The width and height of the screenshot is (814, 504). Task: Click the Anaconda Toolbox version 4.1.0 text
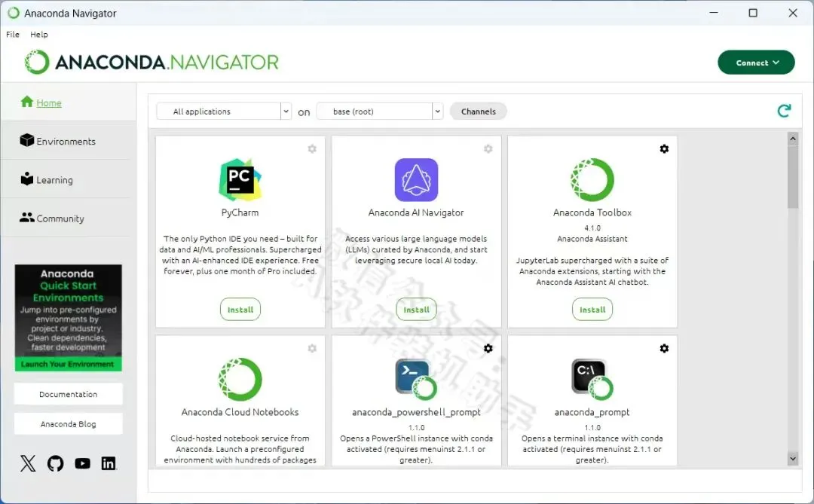point(592,228)
